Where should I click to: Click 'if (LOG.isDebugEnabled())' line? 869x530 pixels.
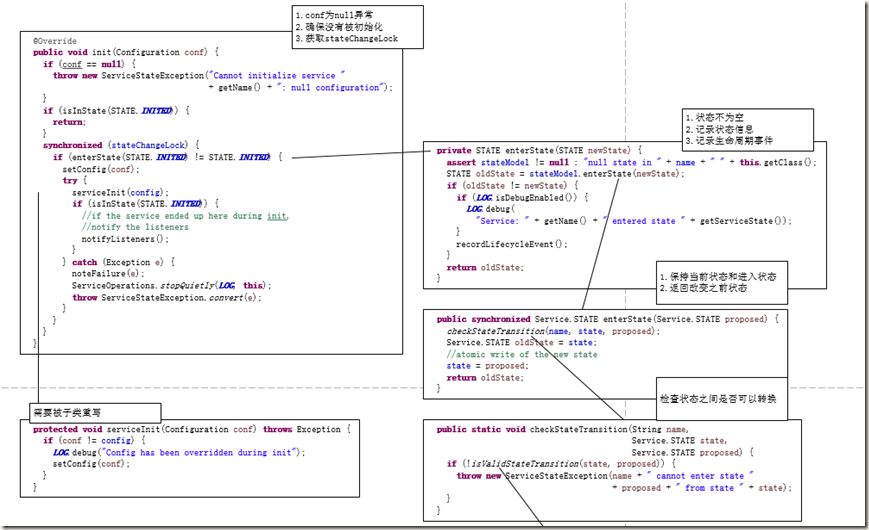point(522,197)
